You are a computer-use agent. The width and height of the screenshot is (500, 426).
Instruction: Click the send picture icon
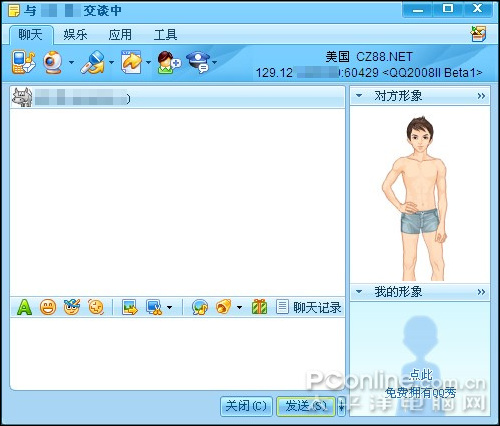coord(130,307)
